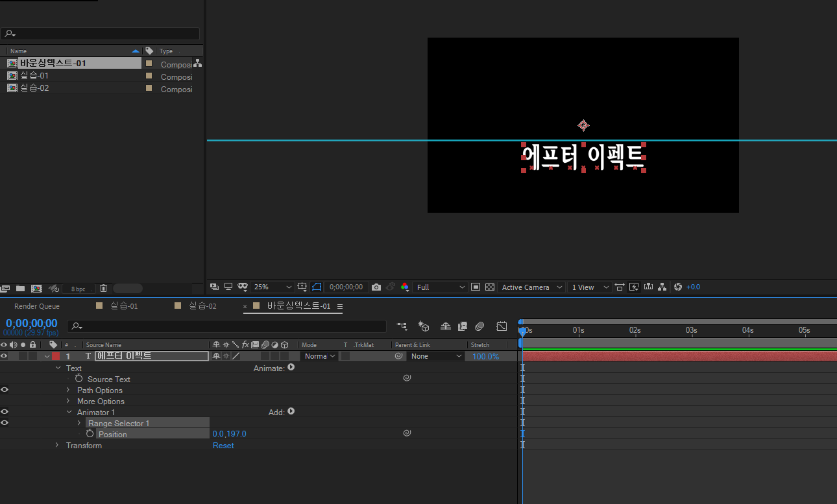Screen dimensions: 837x504
Task: Open the Full resolution dropdown
Action: (x=441, y=287)
